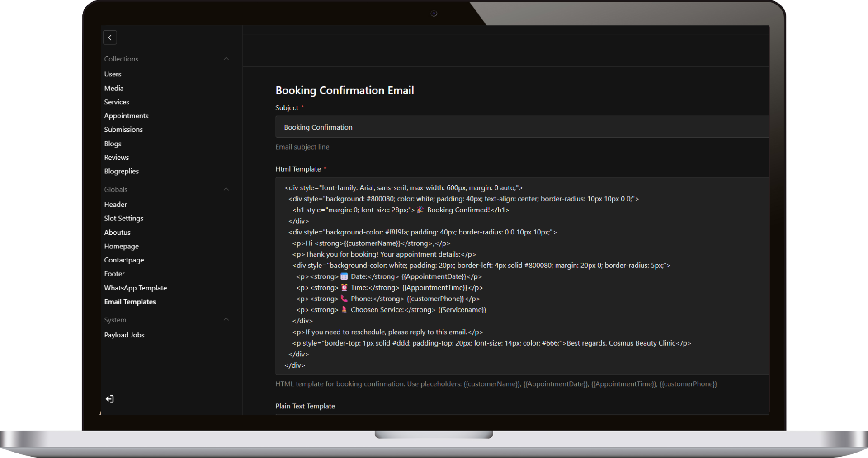Collapse the System section
Screen dimensions: 868x458
226,319
